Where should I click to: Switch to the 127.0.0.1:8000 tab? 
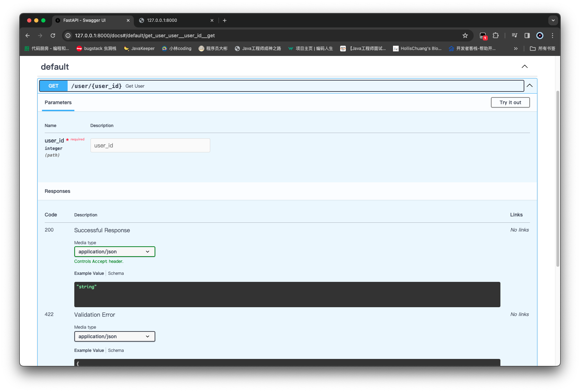click(x=176, y=20)
